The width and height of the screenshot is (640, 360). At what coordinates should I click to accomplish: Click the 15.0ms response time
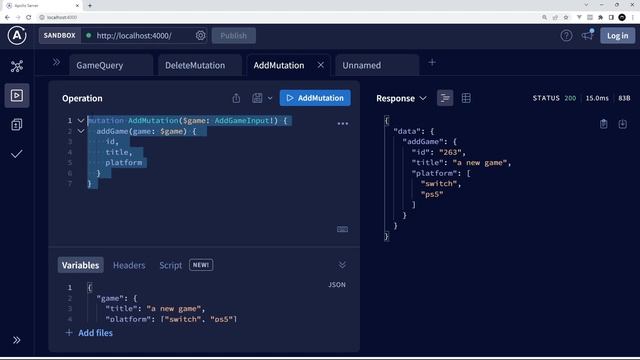pos(597,98)
